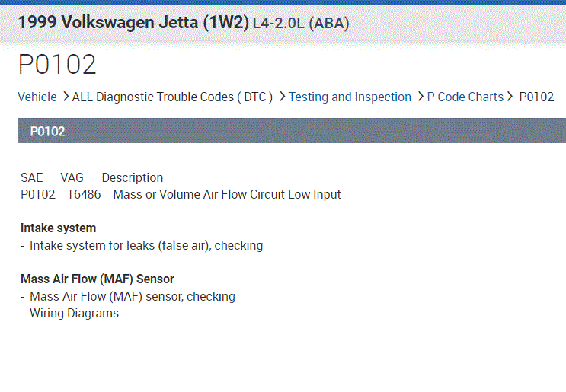Open Mass Air Flow sensor checking item
The image size is (566, 392).
pos(132,296)
